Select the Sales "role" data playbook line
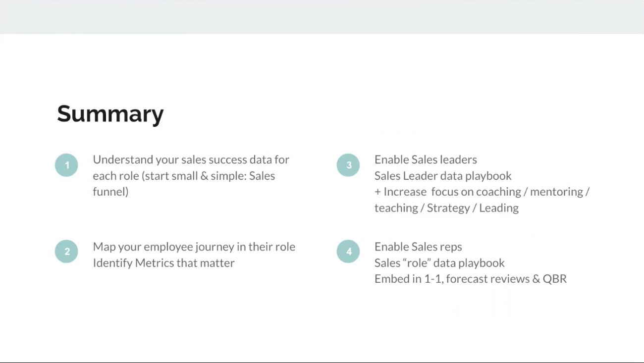Image resolution: width=644 pixels, height=363 pixels. (x=439, y=263)
